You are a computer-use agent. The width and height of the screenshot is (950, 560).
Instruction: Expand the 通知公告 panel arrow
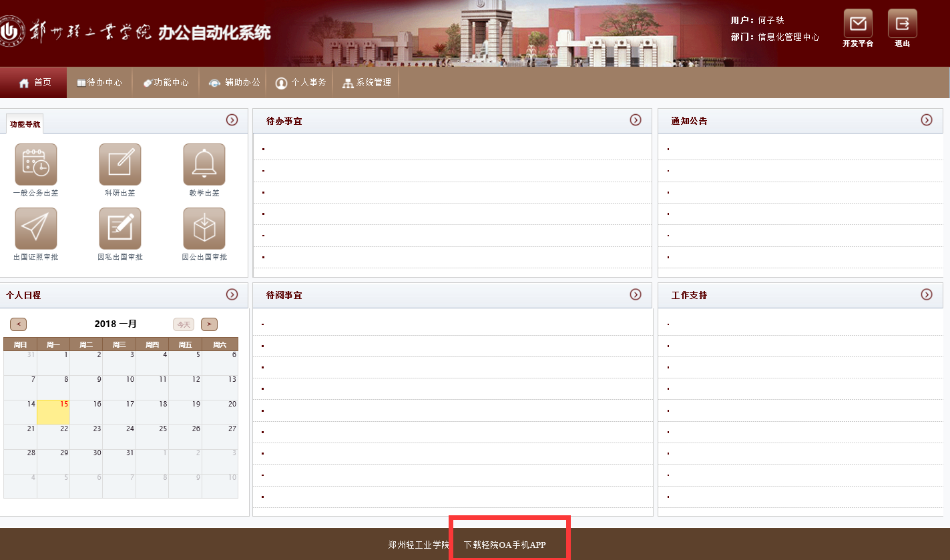(927, 120)
